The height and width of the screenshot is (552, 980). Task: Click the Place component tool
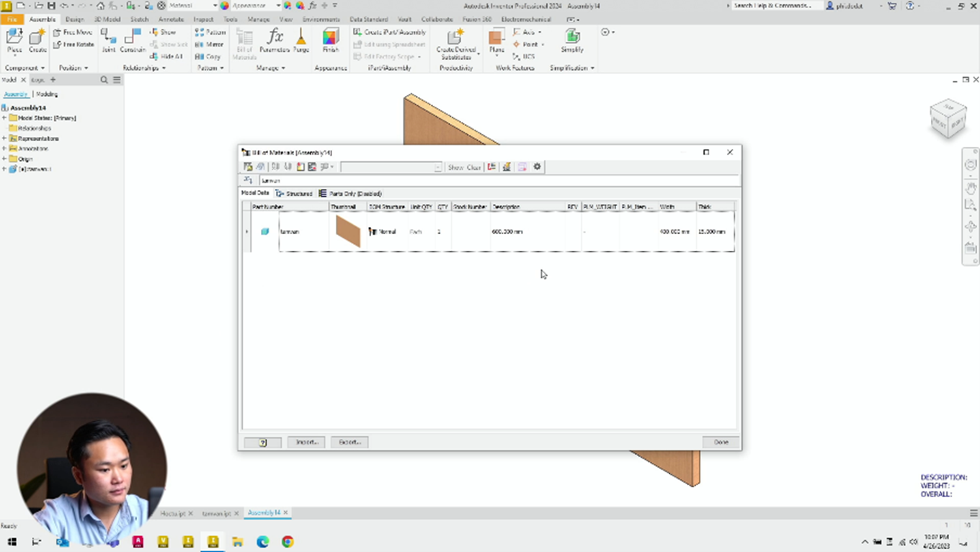coord(14,40)
